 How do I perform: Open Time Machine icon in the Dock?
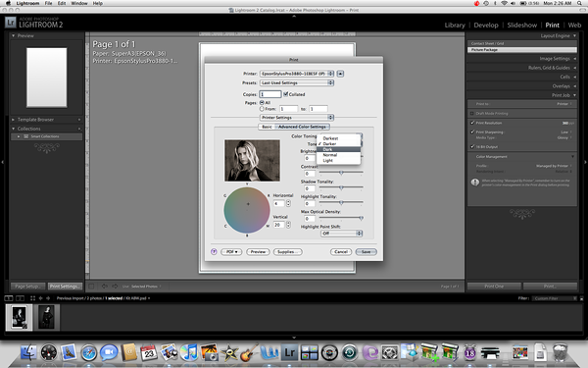pos(350,352)
